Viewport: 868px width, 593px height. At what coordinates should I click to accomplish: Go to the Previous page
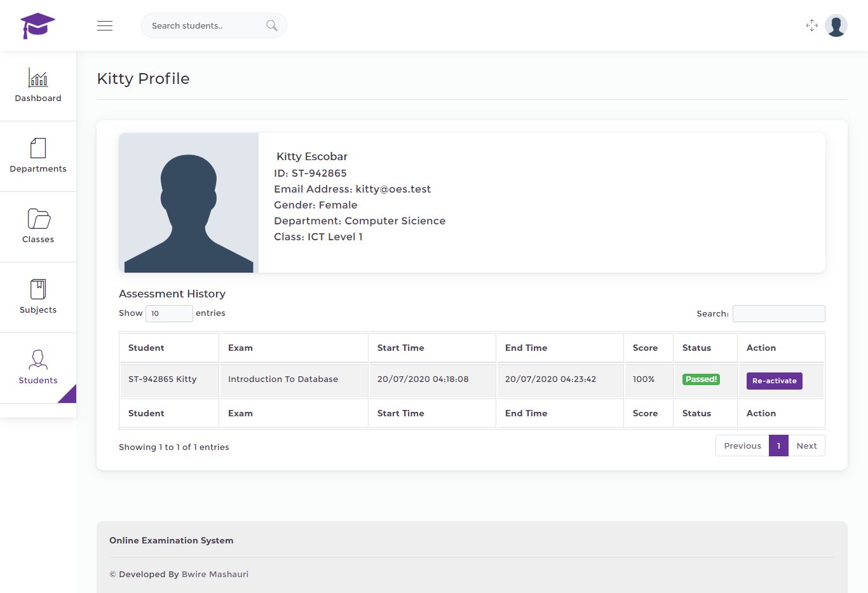tap(742, 446)
